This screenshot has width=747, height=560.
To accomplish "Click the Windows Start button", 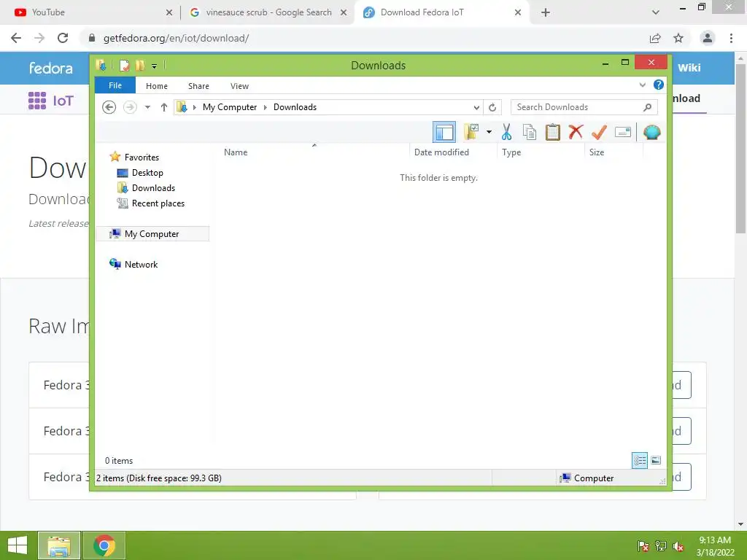I will [18, 545].
